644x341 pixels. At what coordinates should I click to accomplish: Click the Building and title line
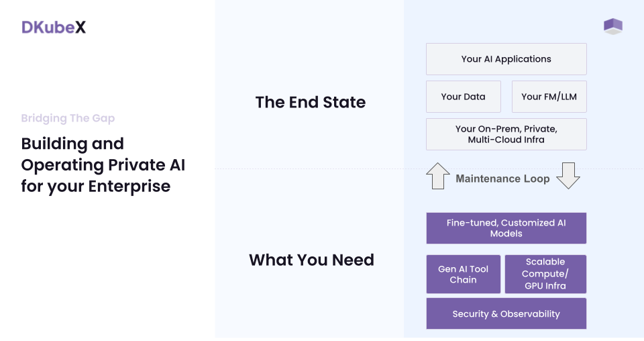(72, 144)
